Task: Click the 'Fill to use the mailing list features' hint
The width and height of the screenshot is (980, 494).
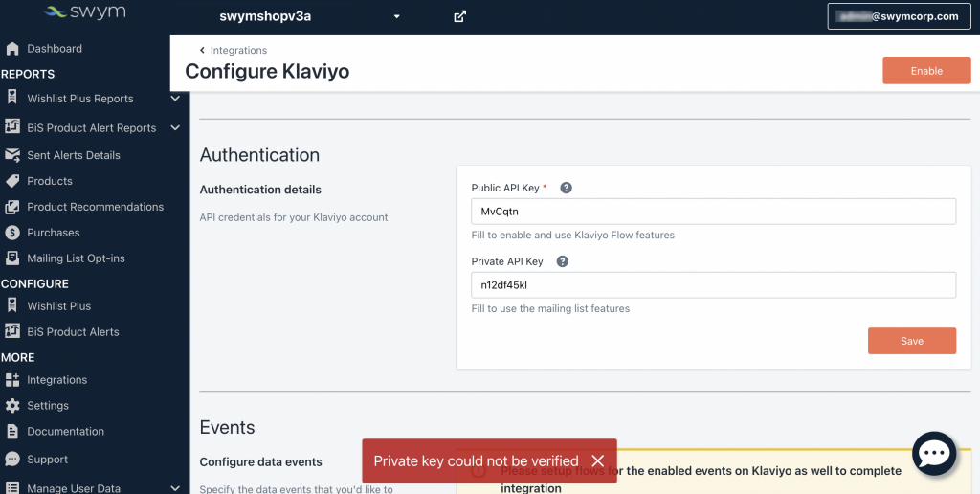Action: tap(550, 308)
